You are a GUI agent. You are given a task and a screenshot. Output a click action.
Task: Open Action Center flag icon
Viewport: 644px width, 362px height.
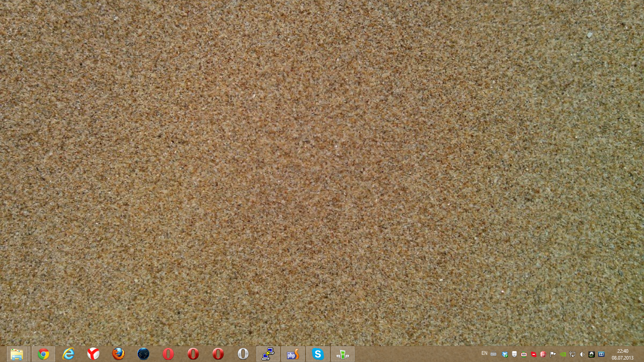pos(553,354)
